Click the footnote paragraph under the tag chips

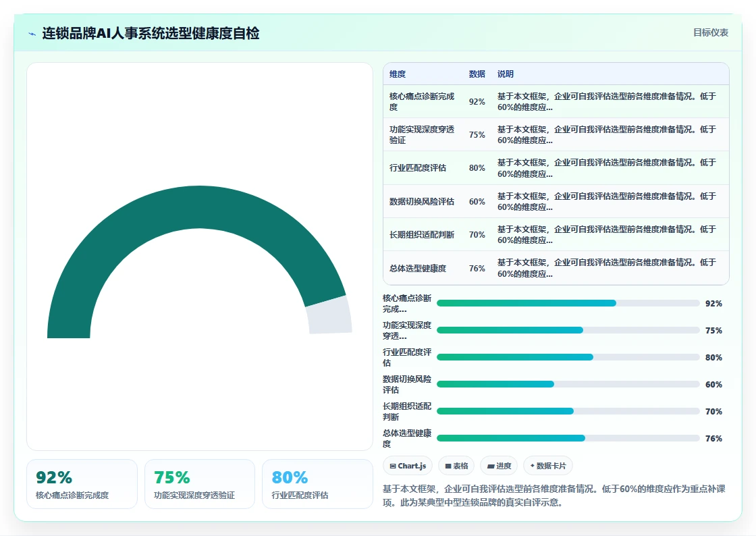(554, 495)
